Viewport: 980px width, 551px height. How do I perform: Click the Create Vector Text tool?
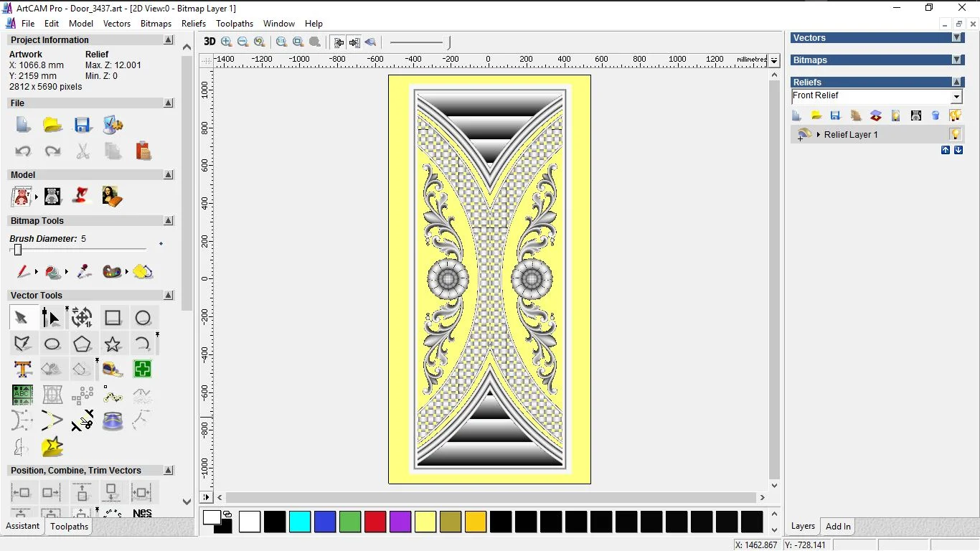(x=22, y=369)
